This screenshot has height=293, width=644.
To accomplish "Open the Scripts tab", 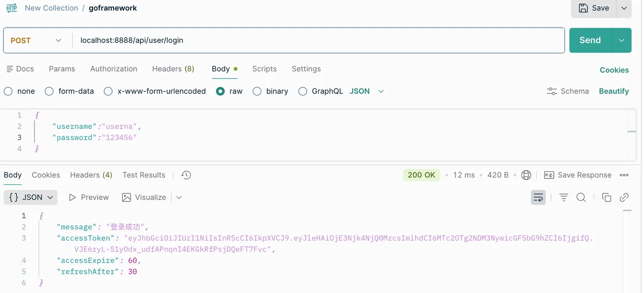I will point(265,69).
